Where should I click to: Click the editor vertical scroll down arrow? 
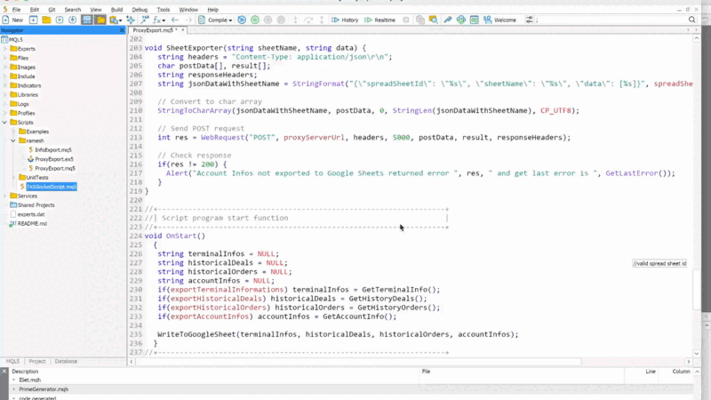click(696, 353)
